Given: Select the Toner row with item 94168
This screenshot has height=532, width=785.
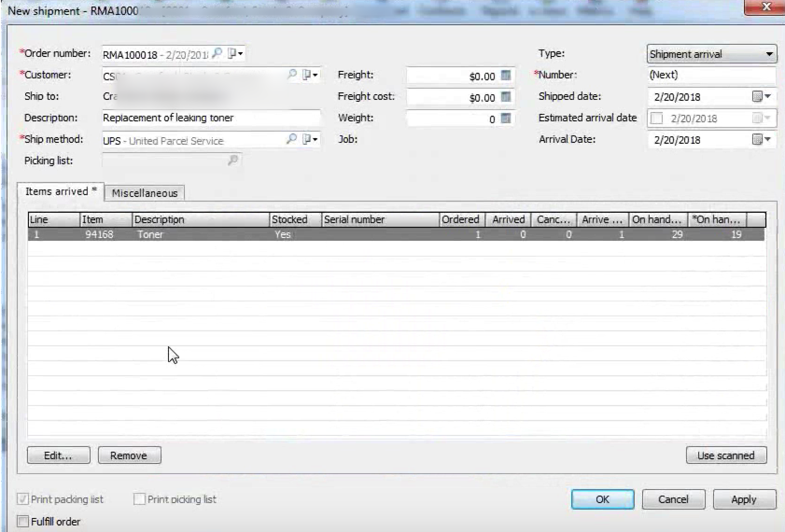Looking at the screenshot, I should click(x=396, y=234).
